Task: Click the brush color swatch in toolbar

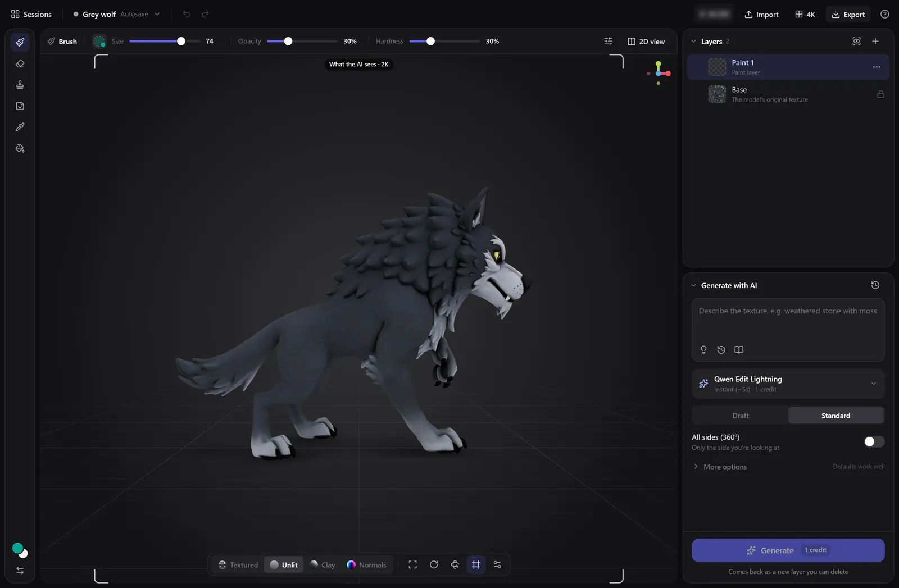Action: click(99, 41)
